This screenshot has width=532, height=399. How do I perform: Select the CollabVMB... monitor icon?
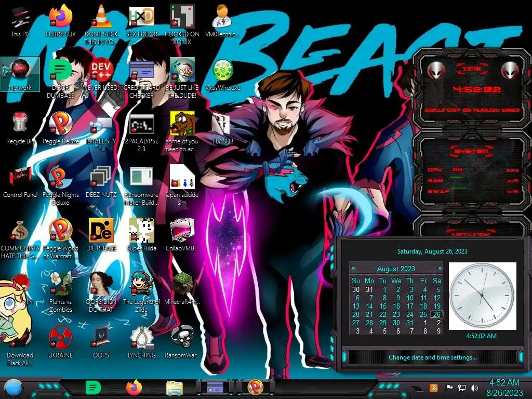182,235
